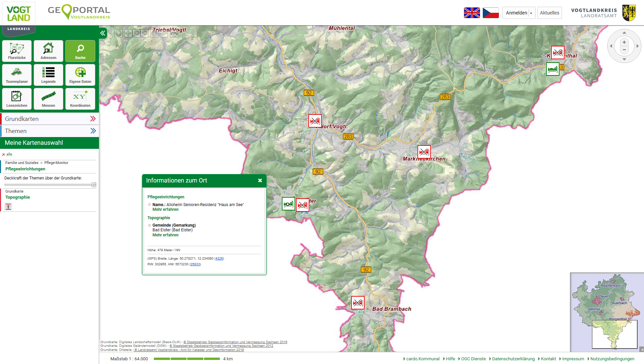Click the red care marker at Bad Elster

(302, 205)
